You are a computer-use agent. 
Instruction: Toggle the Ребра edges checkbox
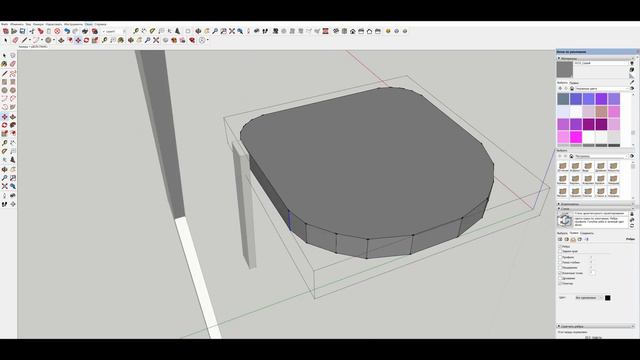click(x=560, y=247)
